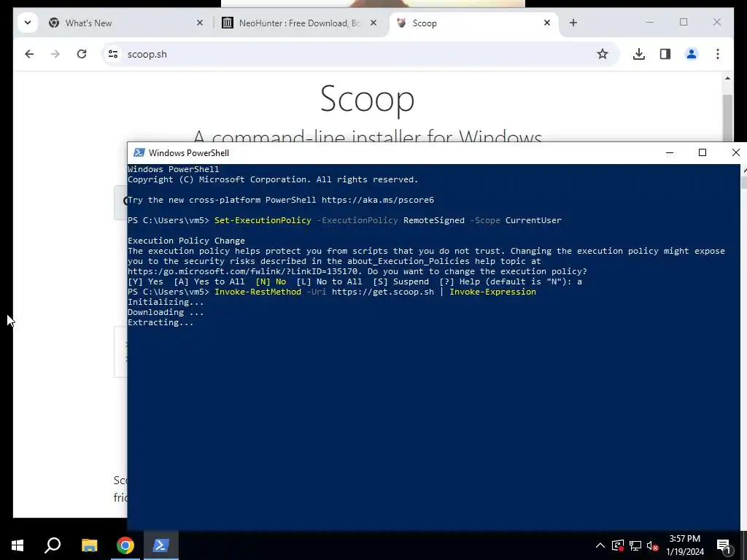Image resolution: width=747 pixels, height=560 pixels.
Task: Open taskbar clock and calendar
Action: point(685,545)
